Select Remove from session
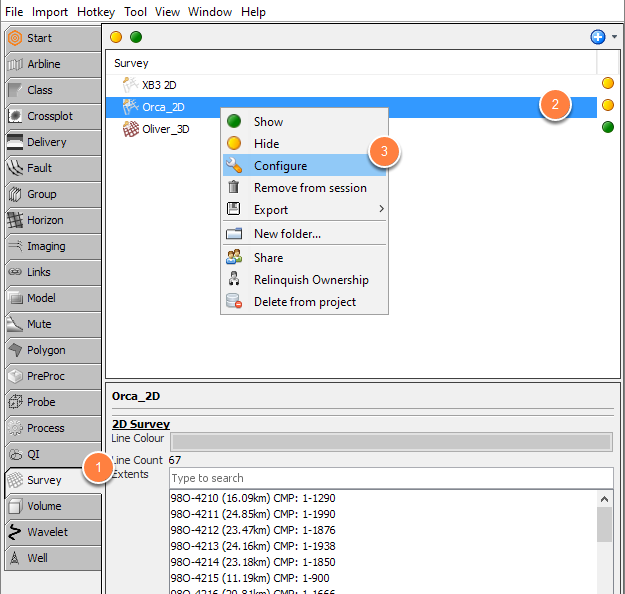The height and width of the screenshot is (594, 625). [304, 188]
